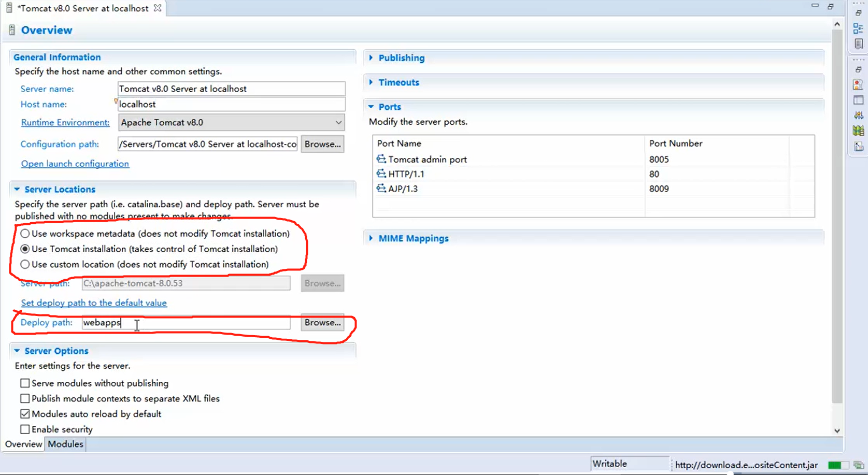Focus the Host name text field

click(231, 104)
